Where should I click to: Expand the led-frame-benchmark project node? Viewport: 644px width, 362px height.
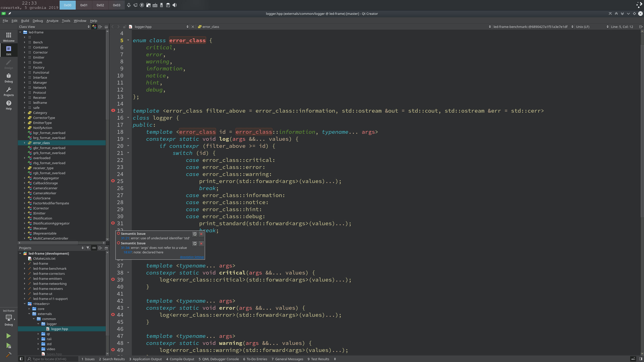[25, 268]
